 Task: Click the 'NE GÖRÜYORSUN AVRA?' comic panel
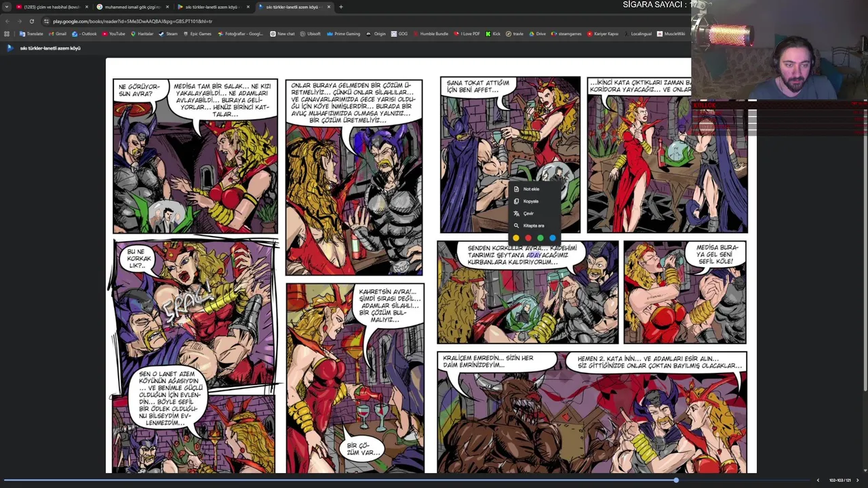click(x=195, y=156)
